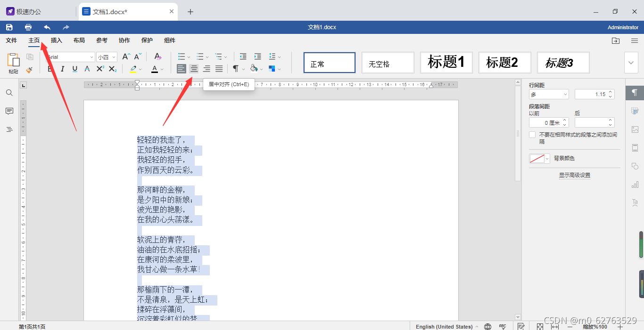Toggle italic formatting

pos(62,69)
